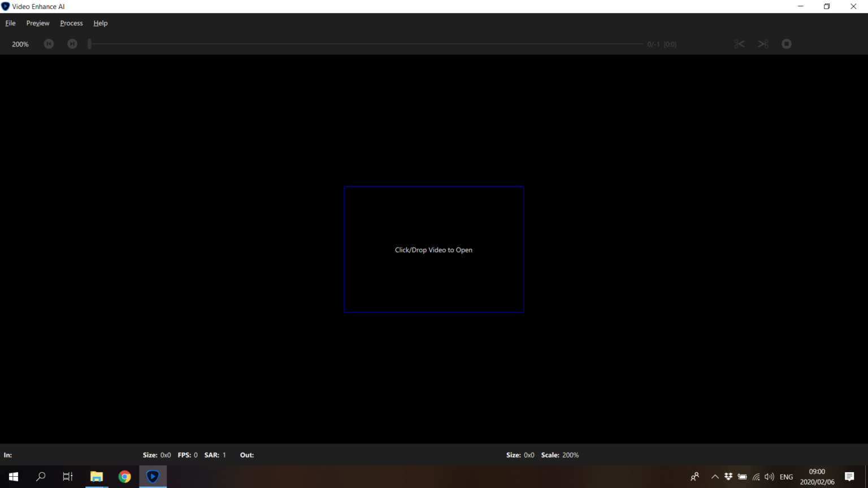This screenshot has height=488, width=868.
Task: Click the Click/Drop Video to Open box
Action: click(434, 249)
